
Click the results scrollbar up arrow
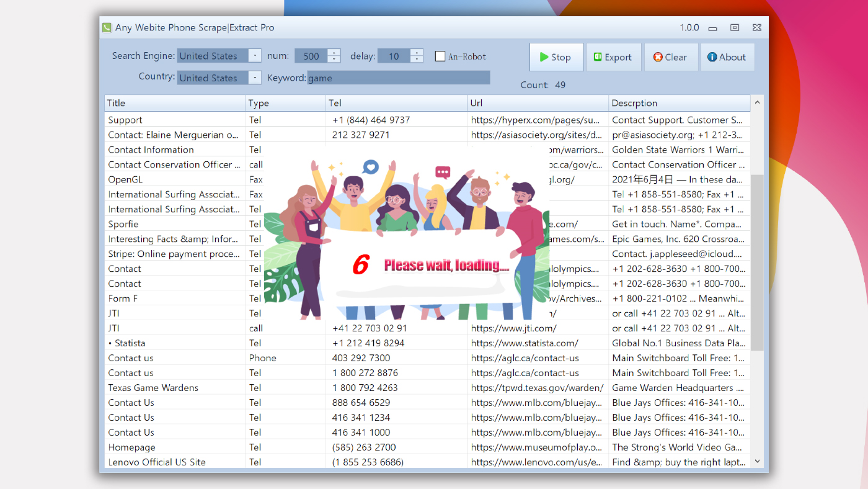point(757,102)
